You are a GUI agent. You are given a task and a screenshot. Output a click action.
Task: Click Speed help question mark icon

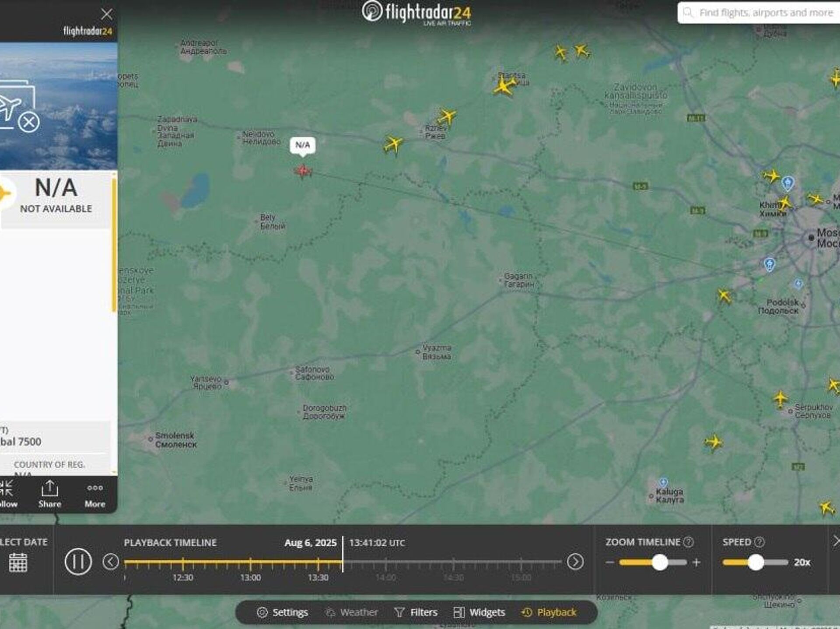pyautogui.click(x=760, y=542)
